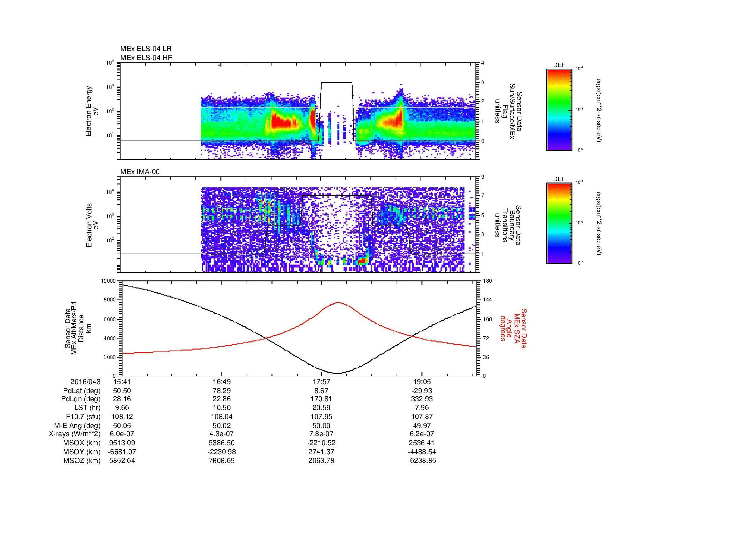Click the date label '2016/043'
The width and height of the screenshot is (756, 534).
click(x=85, y=382)
